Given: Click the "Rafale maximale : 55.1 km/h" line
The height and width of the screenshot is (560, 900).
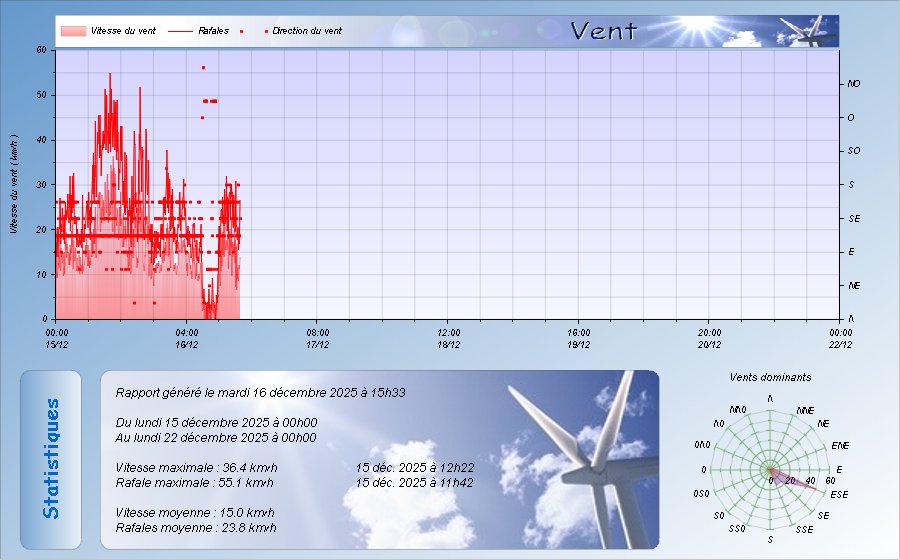Looking at the screenshot, I should click(194, 482).
